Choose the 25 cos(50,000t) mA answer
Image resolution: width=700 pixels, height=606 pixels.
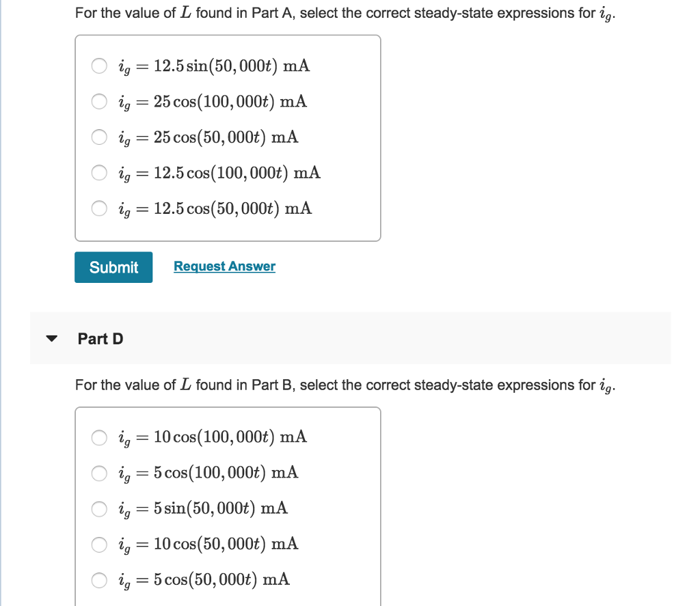coord(99,137)
